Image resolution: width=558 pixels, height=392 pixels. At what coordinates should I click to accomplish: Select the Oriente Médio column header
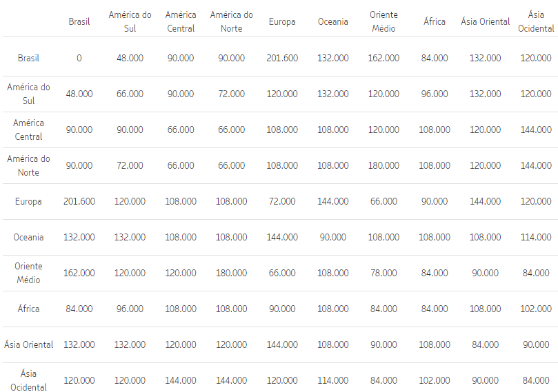tap(383, 22)
